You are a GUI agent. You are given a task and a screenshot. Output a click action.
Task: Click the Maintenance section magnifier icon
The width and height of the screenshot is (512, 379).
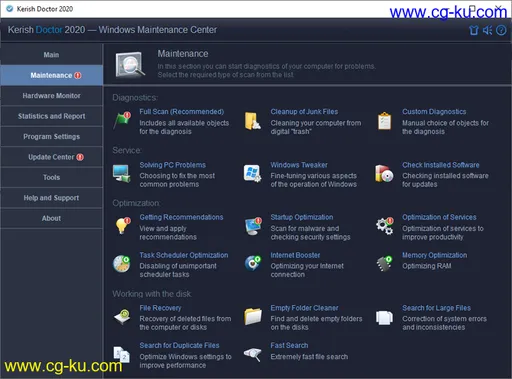(130, 64)
